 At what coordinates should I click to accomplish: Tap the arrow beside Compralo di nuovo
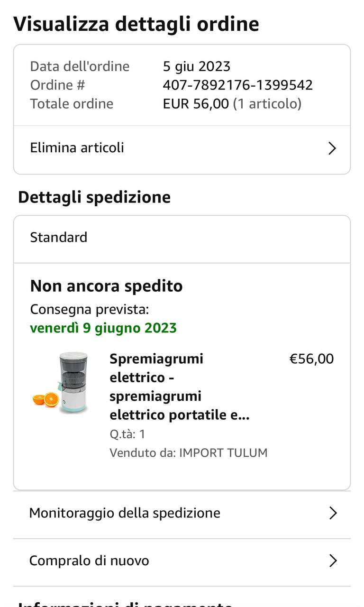[333, 561]
